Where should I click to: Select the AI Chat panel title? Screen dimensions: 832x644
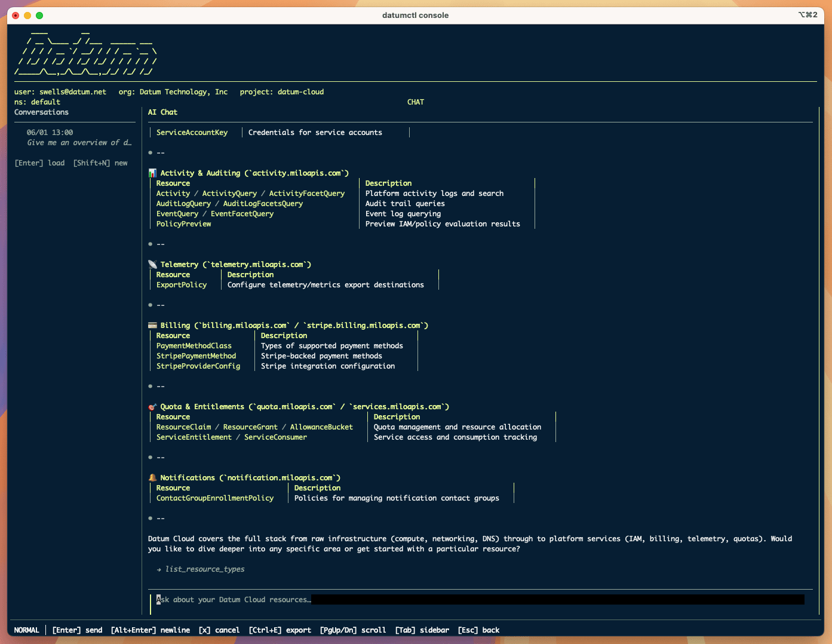(162, 112)
